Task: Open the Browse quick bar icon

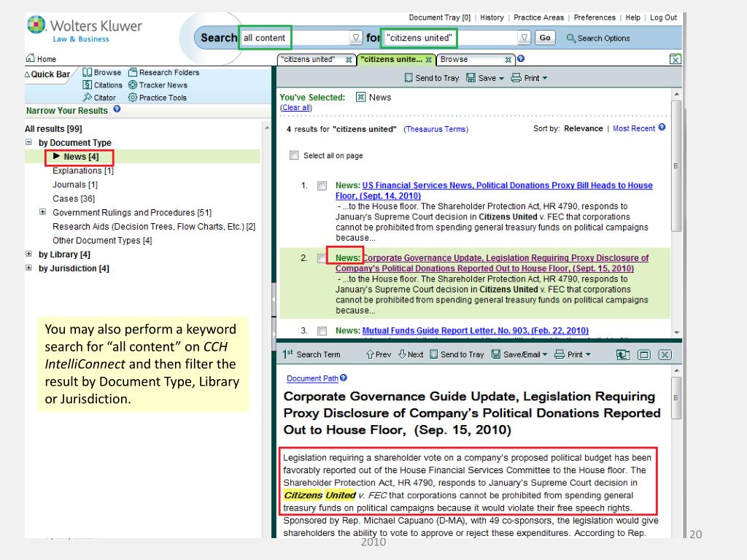Action: tap(88, 72)
